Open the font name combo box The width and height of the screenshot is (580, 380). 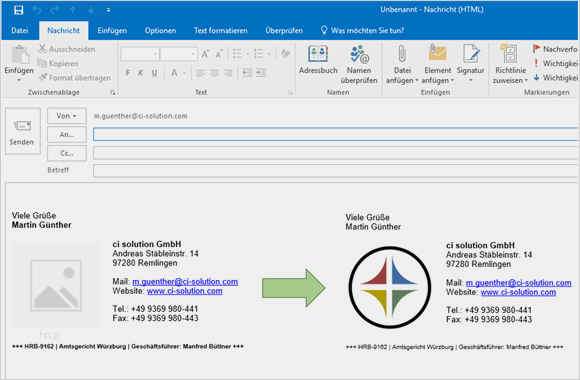tap(140, 54)
